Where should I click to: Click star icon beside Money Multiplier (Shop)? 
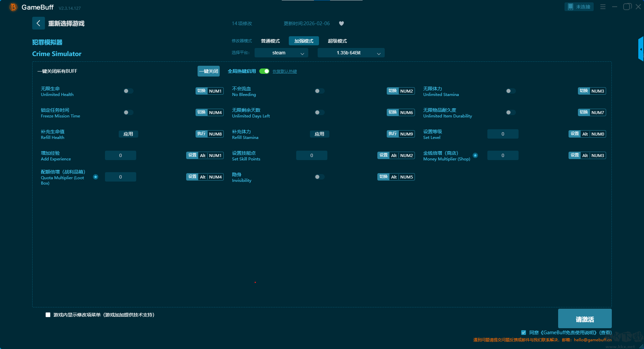click(475, 155)
